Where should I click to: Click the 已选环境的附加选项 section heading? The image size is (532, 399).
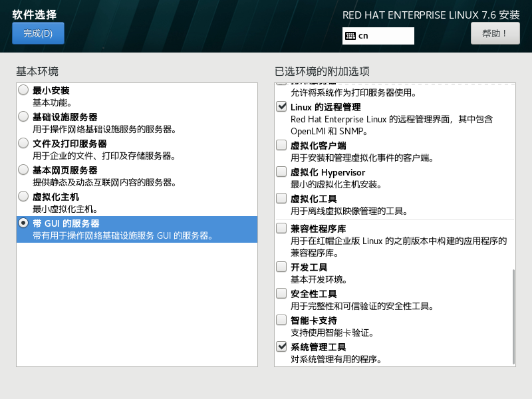[x=322, y=72]
